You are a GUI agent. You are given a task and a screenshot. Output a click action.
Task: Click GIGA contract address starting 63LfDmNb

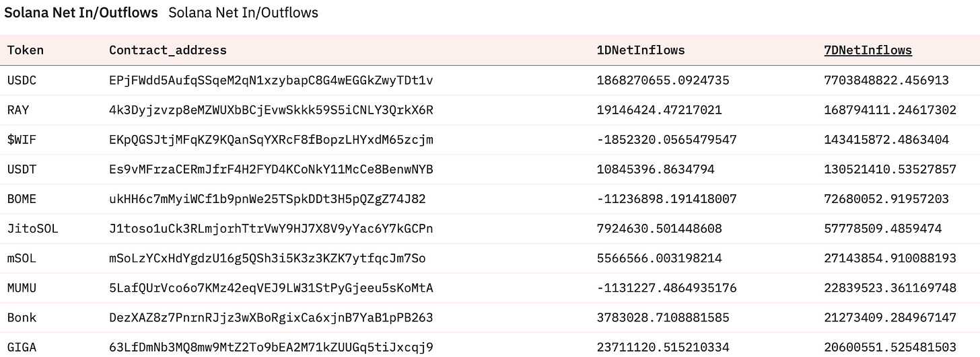point(271,348)
